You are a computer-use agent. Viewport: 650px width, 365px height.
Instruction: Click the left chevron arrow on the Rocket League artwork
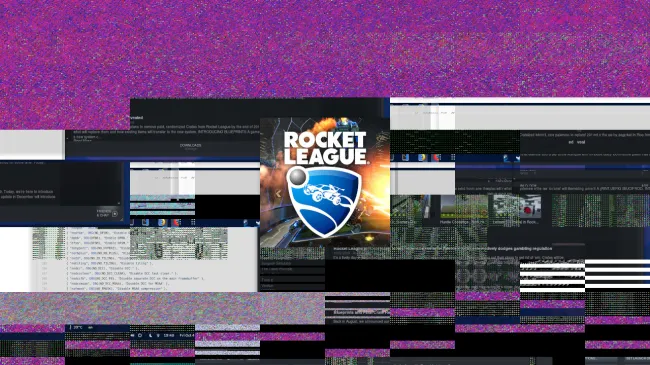[278, 193]
